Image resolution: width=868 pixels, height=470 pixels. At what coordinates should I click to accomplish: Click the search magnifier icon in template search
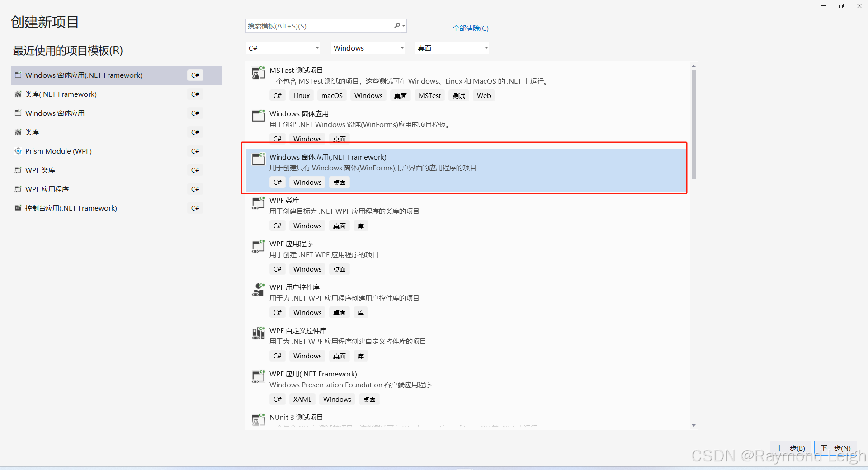[x=397, y=26]
